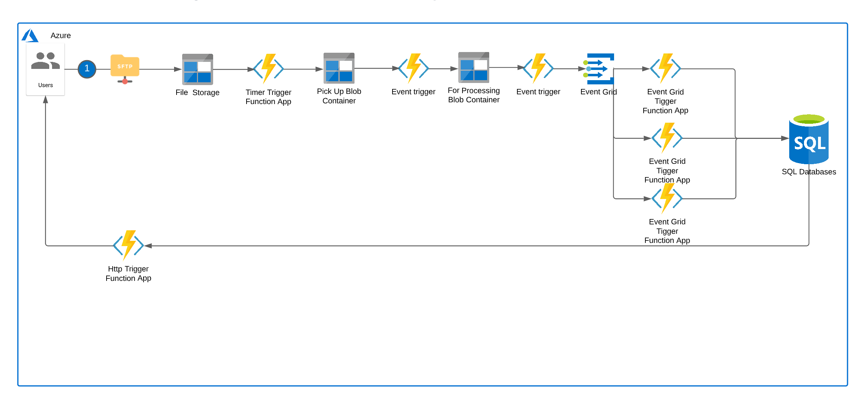Select the arrow between File Storage and Timer Trigger
Viewport: 868px width, 418px height.
tap(232, 69)
